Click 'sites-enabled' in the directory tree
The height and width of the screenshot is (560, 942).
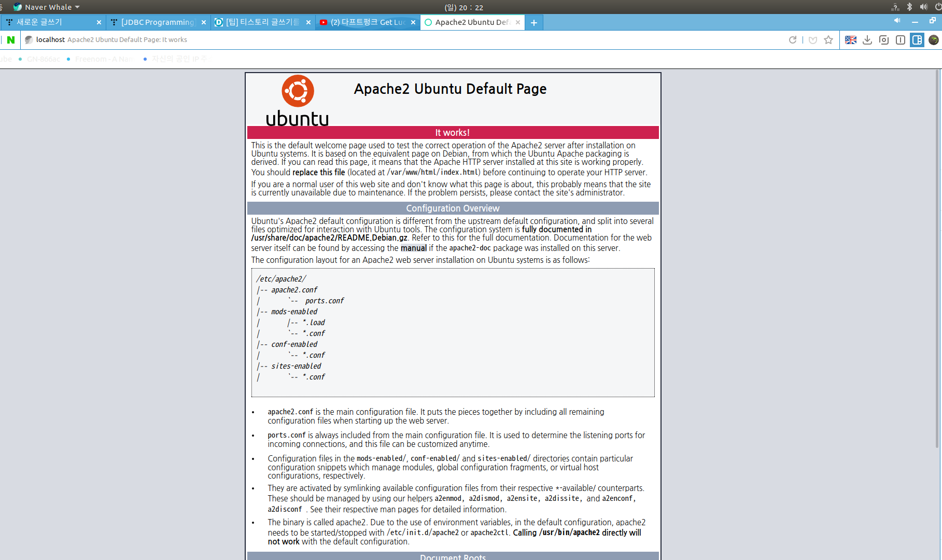click(296, 366)
